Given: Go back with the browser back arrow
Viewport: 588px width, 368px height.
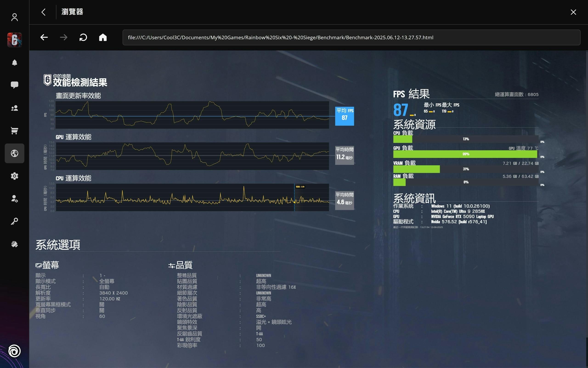Looking at the screenshot, I should pyautogui.click(x=44, y=37).
